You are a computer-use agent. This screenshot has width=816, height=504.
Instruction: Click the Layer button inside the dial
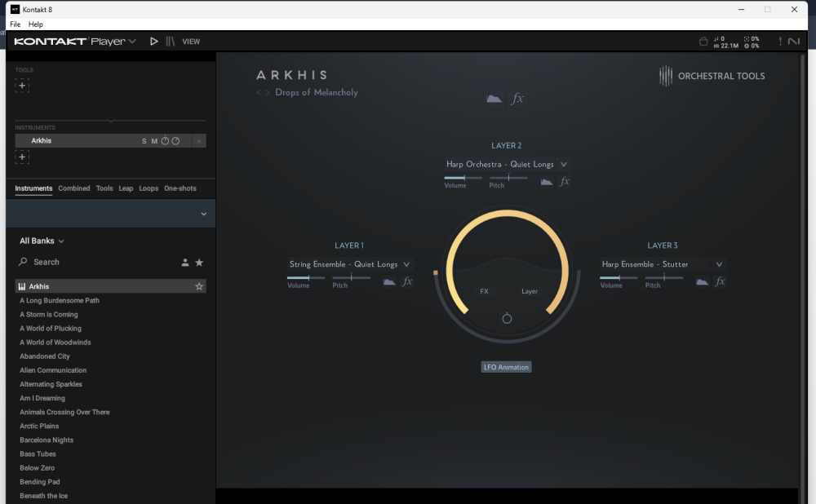530,291
